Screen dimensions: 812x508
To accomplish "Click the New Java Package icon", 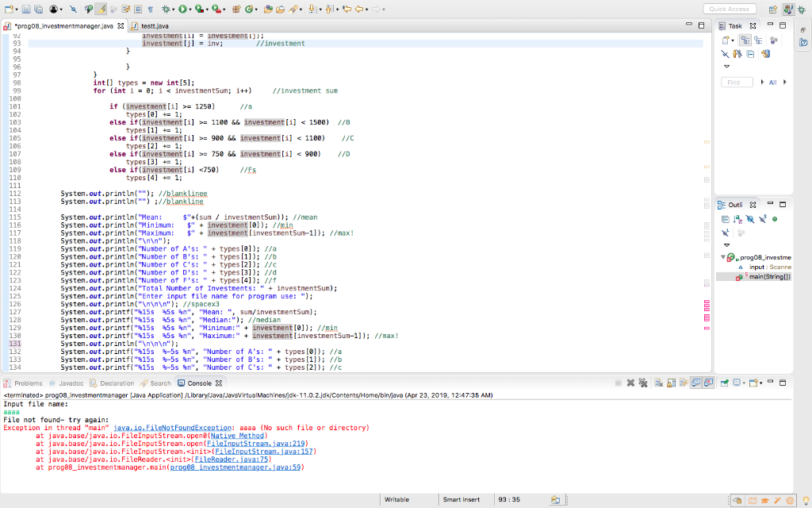I will pos(236,10).
